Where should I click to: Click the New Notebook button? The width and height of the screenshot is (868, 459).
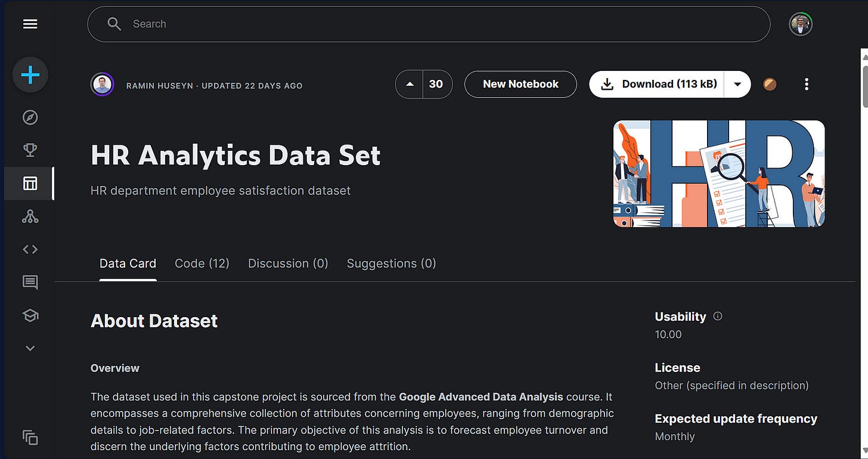point(520,84)
